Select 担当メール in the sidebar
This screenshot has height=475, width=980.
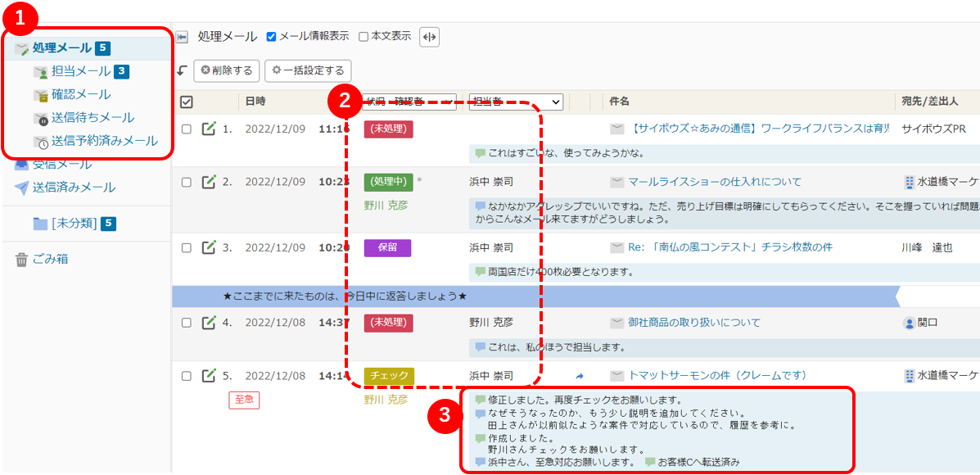pyautogui.click(x=80, y=71)
